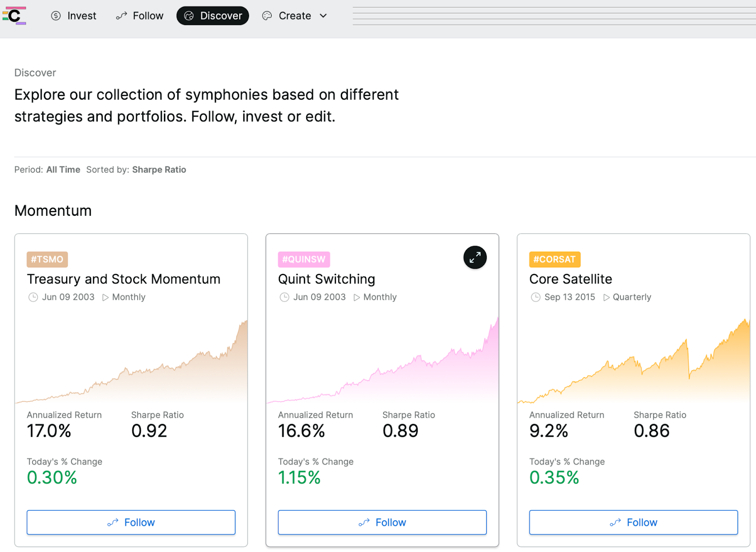Expand the Quint Switching card
Image resolution: width=756 pixels, height=552 pixels.
point(475,257)
